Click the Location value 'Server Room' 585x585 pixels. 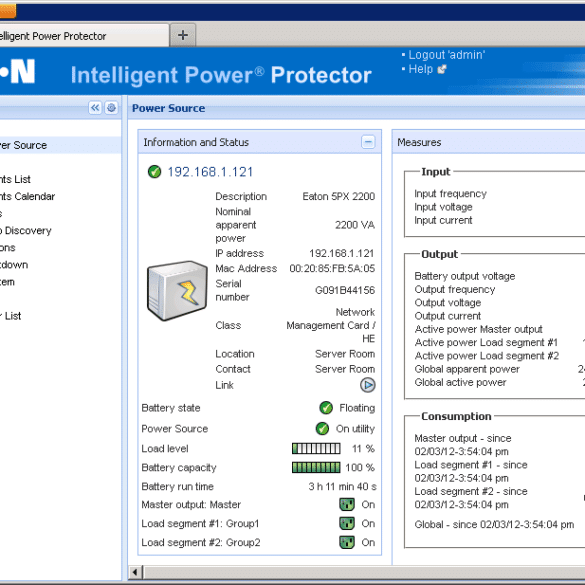point(345,354)
